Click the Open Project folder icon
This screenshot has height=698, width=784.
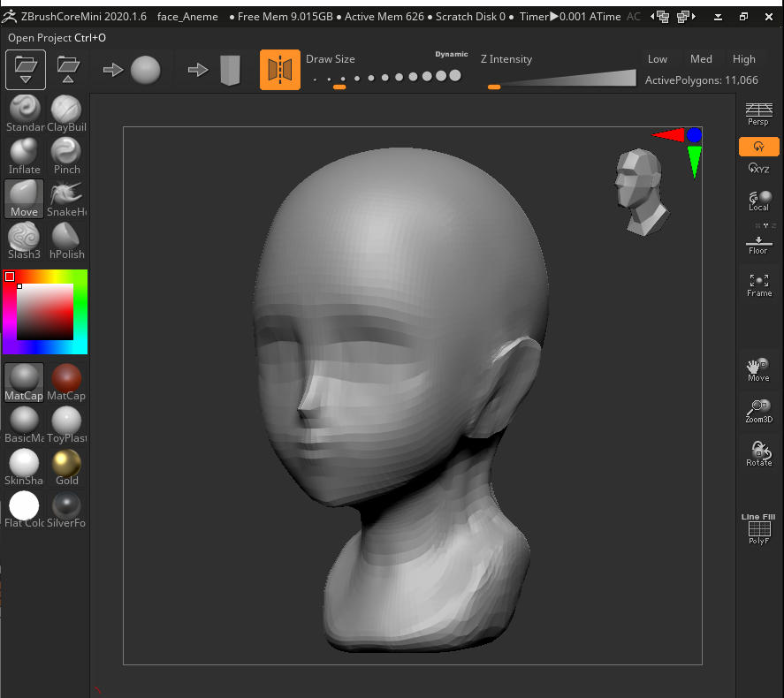26,70
